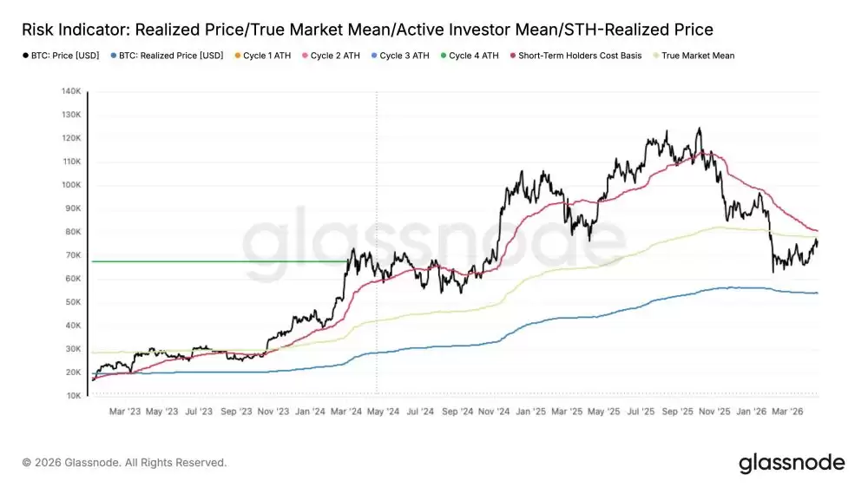
Task: Click the 2026 Glassnode copyright text
Action: (124, 463)
